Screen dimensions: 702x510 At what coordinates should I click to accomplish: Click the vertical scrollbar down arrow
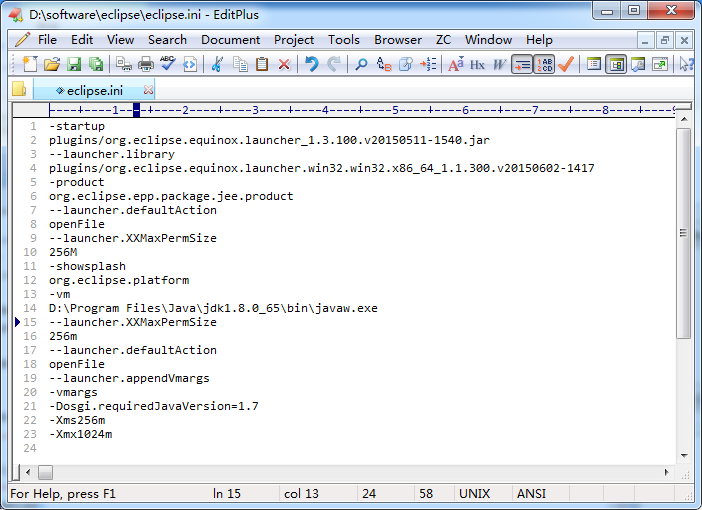tap(684, 457)
